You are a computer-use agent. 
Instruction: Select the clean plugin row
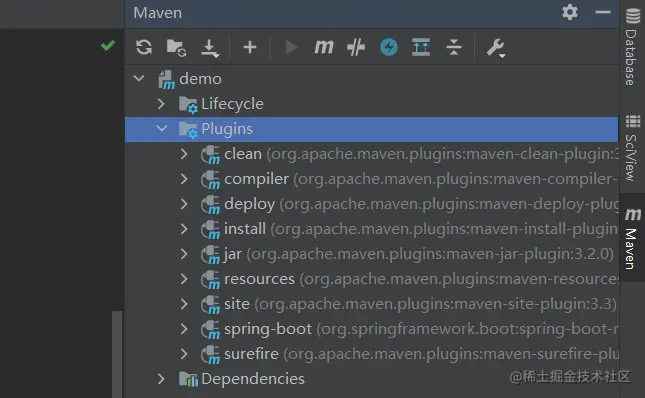tap(371, 154)
